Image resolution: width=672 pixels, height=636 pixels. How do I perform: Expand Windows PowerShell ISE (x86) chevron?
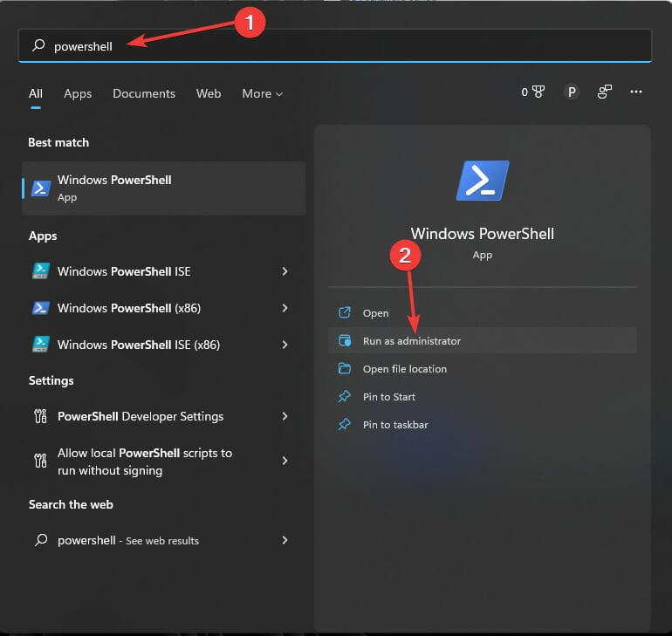(285, 345)
